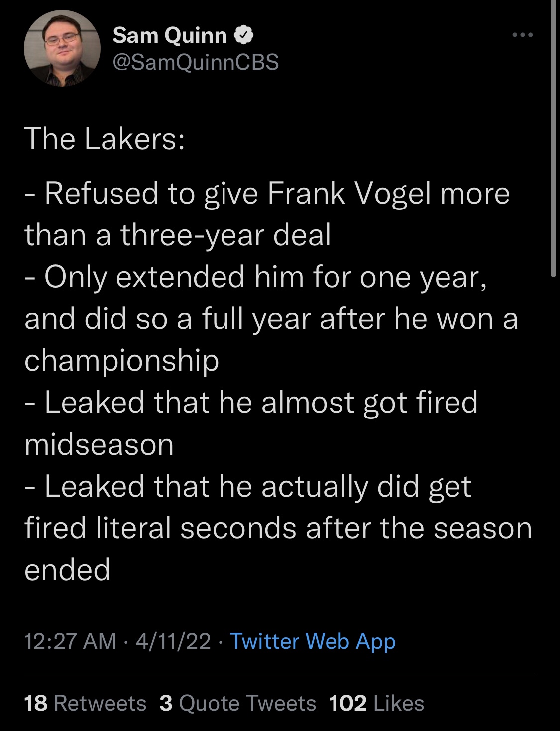Click the 4/11/22 tweet date
This screenshot has width=560, height=731.
click(173, 641)
